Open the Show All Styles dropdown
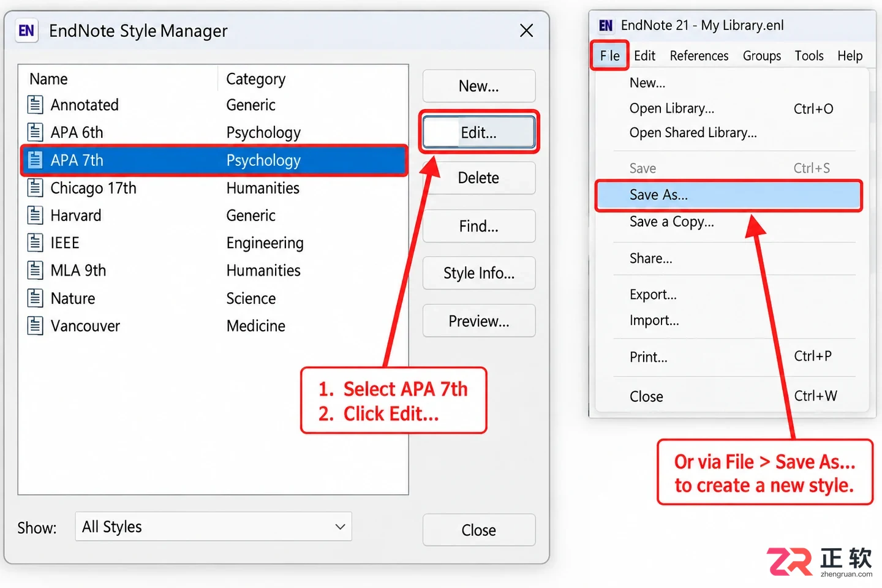This screenshot has width=882, height=588. pos(213,527)
